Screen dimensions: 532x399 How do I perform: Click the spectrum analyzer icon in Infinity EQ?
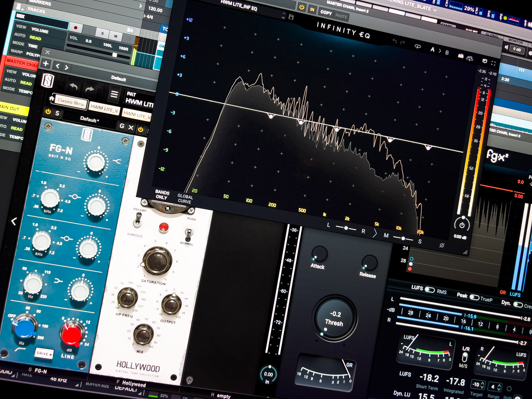tap(461, 56)
